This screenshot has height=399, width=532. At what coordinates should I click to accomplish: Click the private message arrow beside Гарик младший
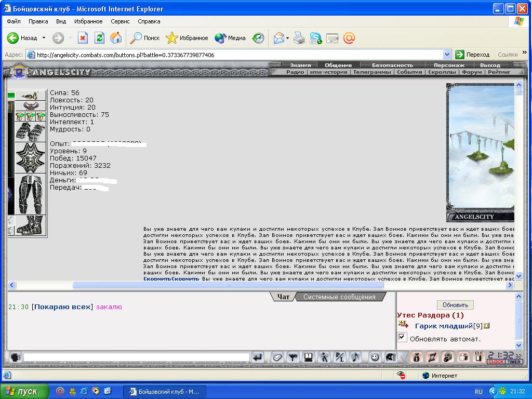[x=403, y=325]
